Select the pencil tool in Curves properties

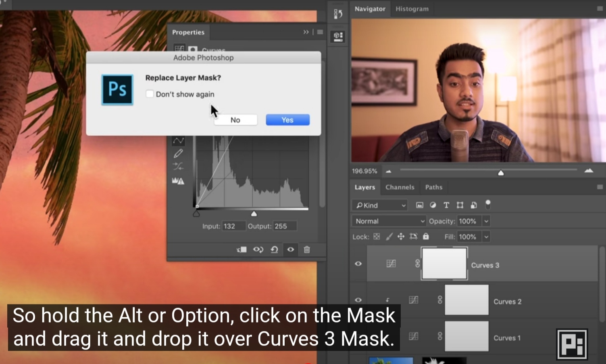coord(178,153)
